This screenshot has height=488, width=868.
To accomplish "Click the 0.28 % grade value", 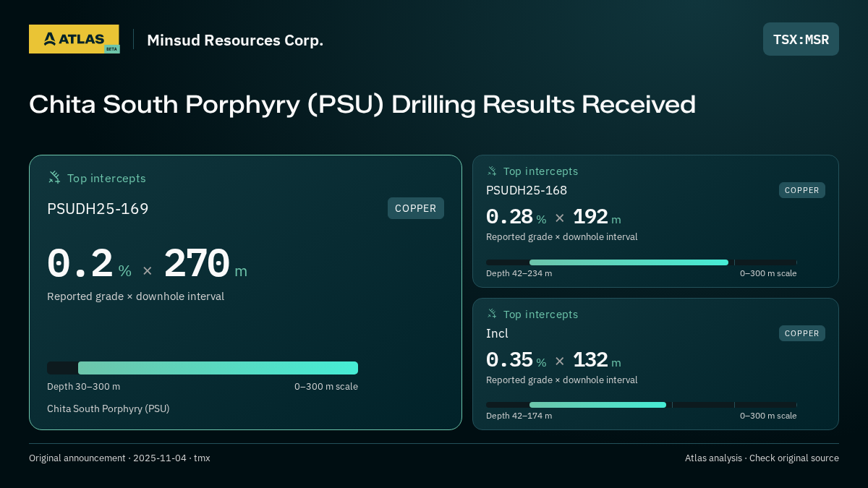I will point(516,217).
